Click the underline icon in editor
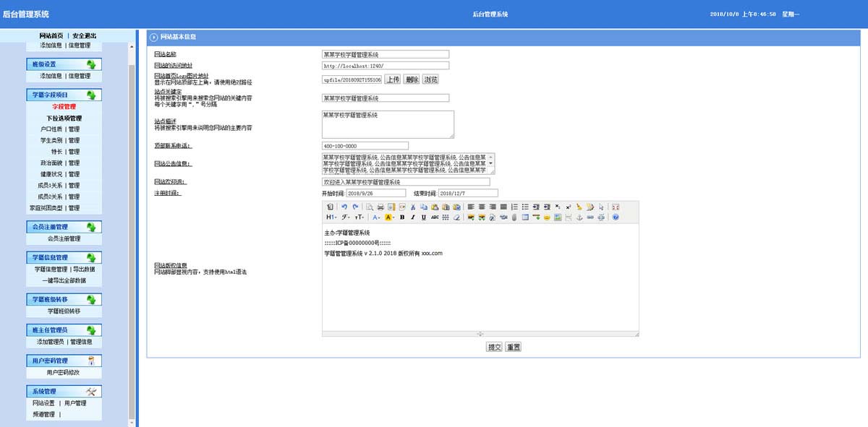Screen dimensions: 868x427 (x=424, y=217)
